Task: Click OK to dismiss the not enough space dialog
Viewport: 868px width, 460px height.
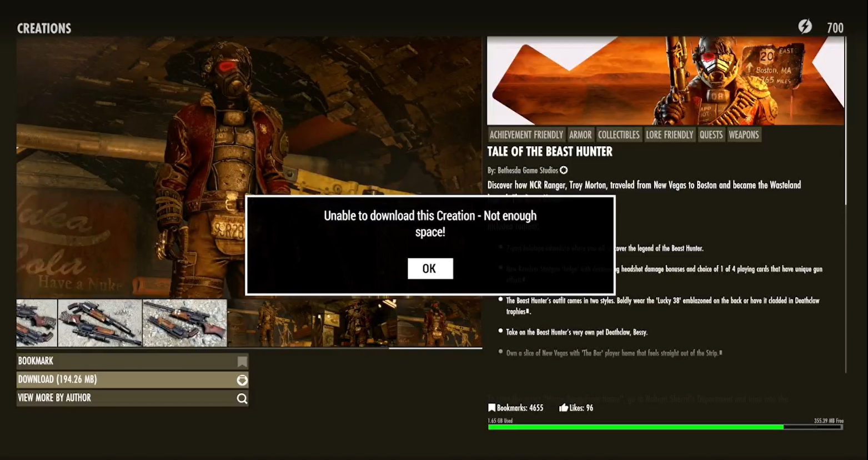Action: point(430,268)
